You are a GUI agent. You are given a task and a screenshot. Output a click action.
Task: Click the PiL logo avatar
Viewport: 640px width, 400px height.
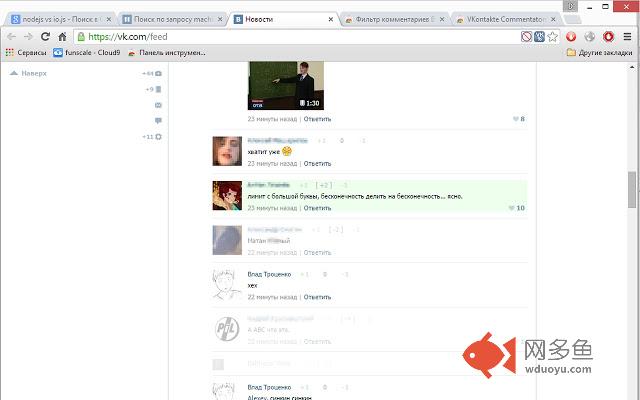227,329
